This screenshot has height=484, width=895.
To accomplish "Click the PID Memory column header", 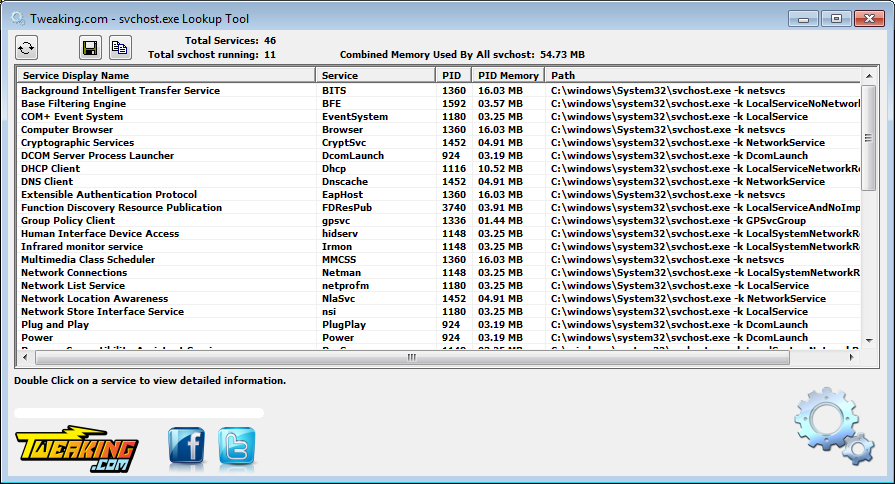I will pyautogui.click(x=508, y=75).
